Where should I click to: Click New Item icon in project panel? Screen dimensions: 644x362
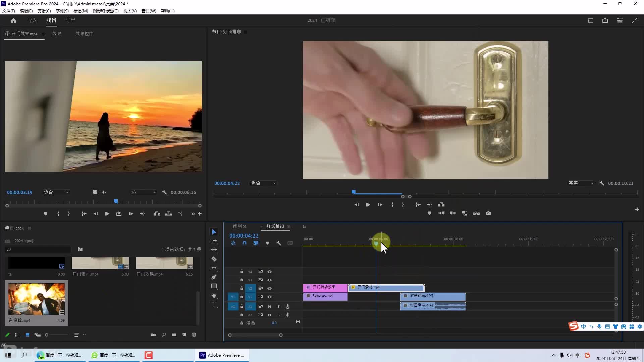pos(184,335)
